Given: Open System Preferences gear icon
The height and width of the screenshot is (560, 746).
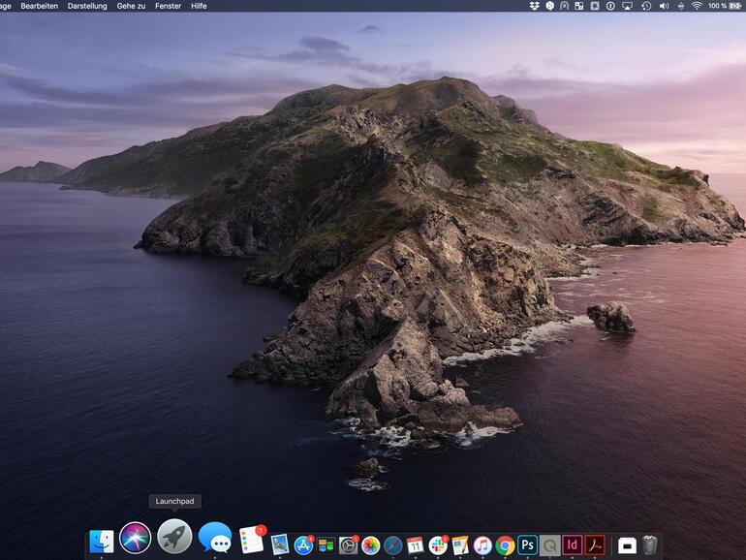Looking at the screenshot, I should coord(348,545).
